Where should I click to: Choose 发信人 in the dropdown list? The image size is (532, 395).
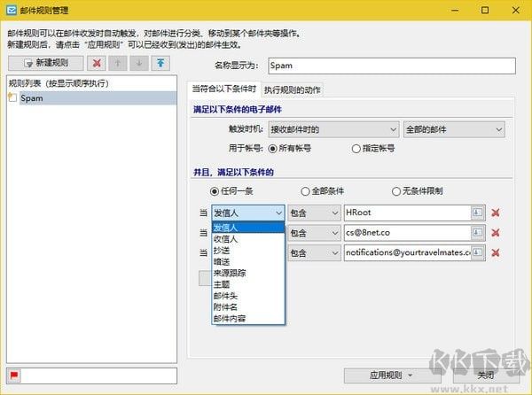coord(248,228)
